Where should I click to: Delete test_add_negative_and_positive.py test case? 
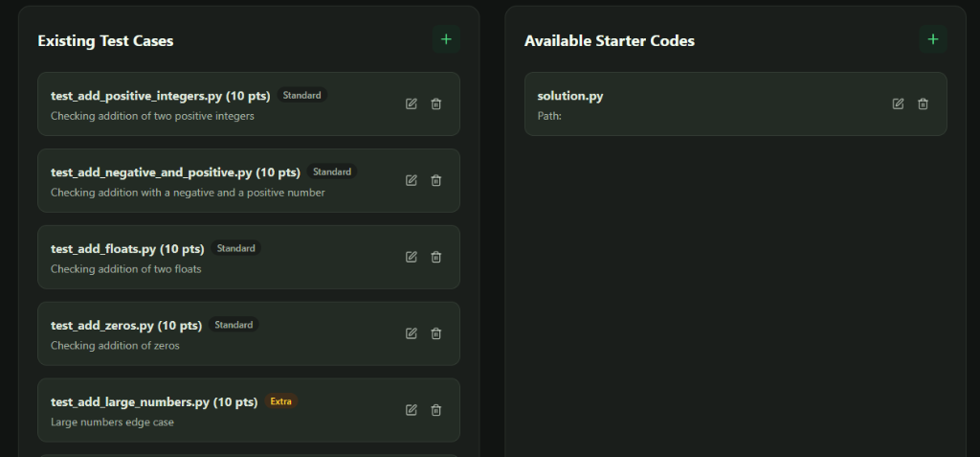pyautogui.click(x=436, y=180)
